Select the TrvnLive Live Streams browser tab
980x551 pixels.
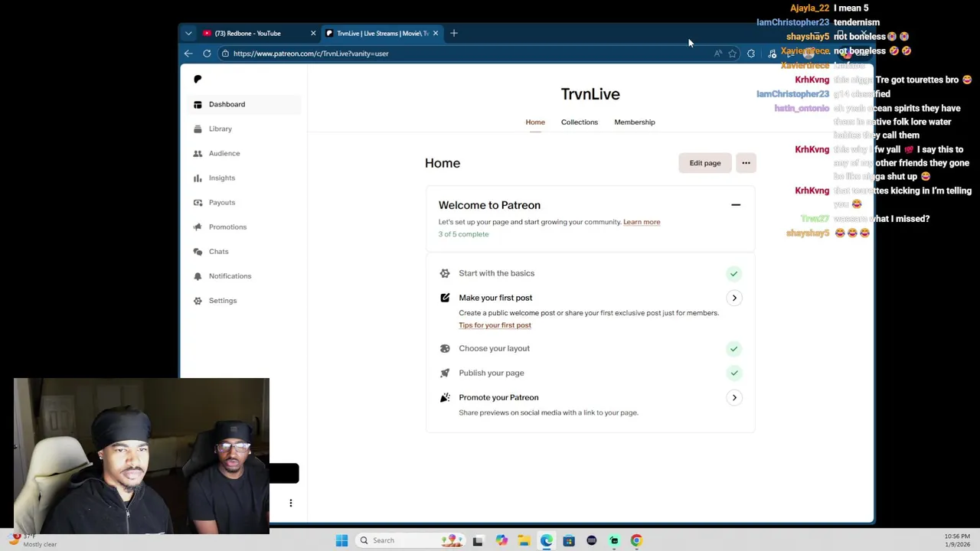(x=382, y=33)
